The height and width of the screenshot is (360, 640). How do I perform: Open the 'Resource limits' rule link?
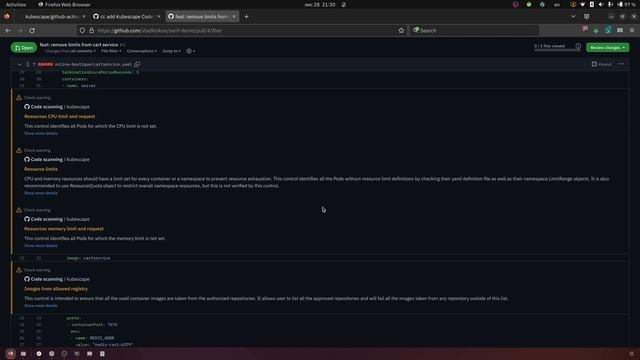click(x=41, y=169)
